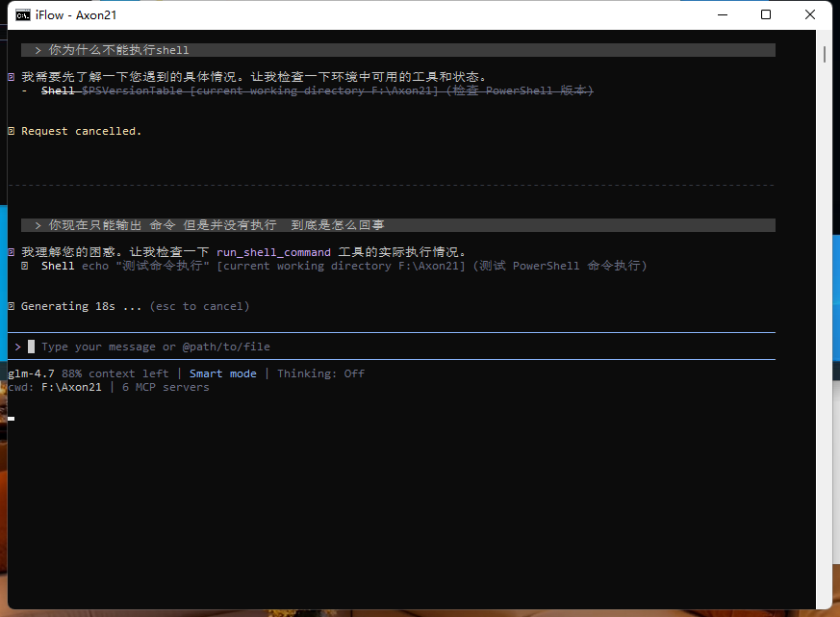840x617 pixels.
Task: Toggle the 'Smart mode' status indicator
Action: coord(222,373)
